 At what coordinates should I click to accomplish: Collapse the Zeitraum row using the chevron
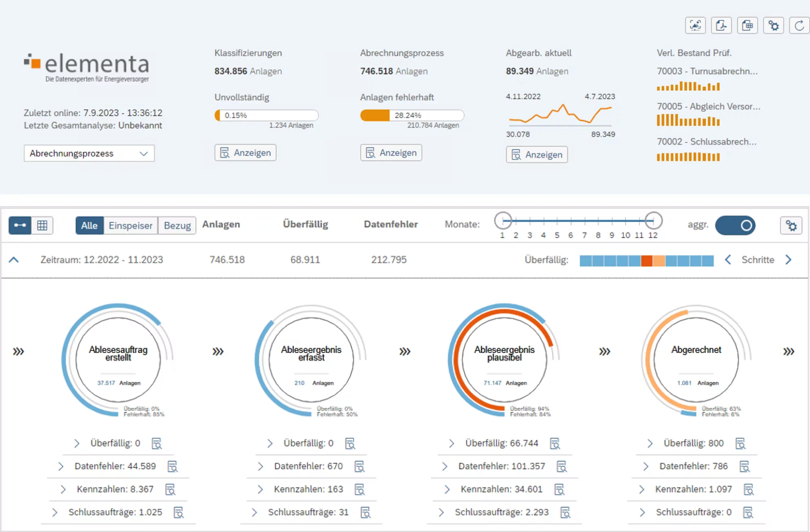click(14, 260)
